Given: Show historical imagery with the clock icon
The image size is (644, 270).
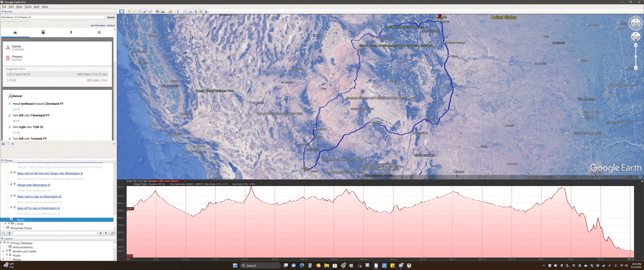Looking at the screenshot, I should 158,12.
